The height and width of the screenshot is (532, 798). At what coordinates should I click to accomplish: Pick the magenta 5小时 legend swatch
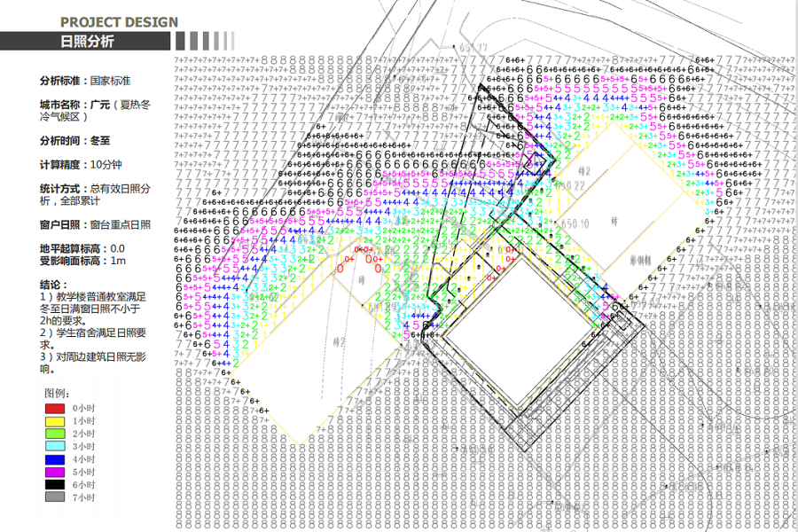click(x=55, y=472)
